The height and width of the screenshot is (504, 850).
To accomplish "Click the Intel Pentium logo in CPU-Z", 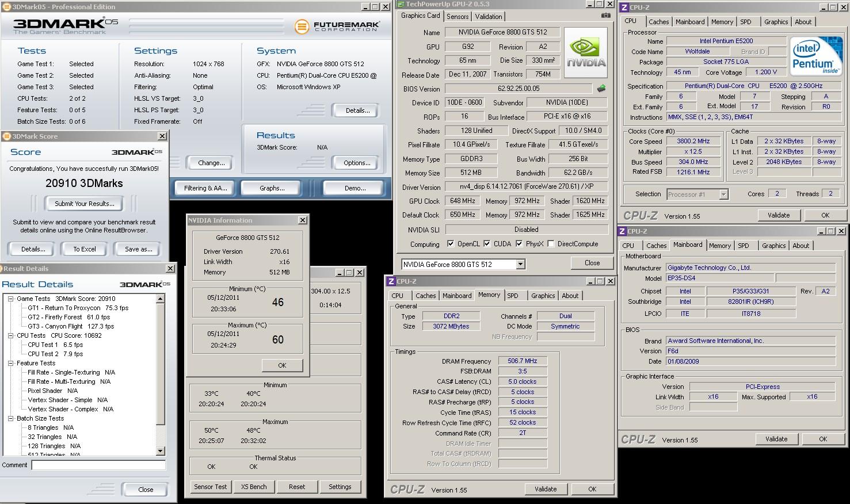I will pos(816,56).
